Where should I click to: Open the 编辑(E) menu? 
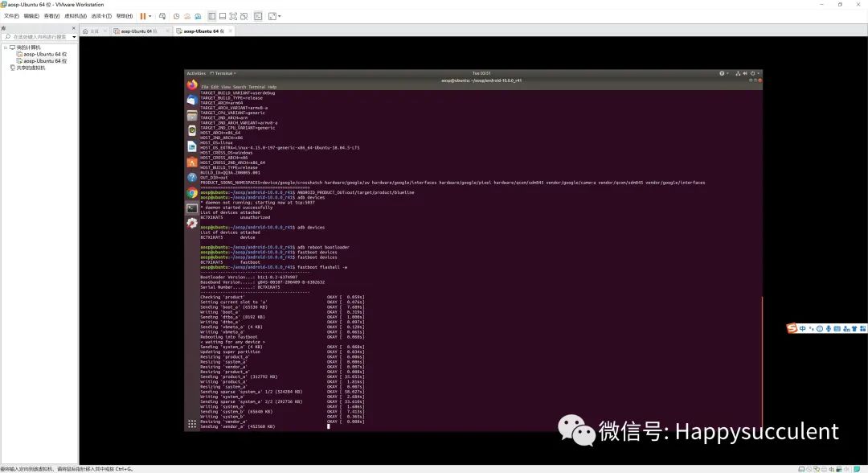[x=31, y=16]
